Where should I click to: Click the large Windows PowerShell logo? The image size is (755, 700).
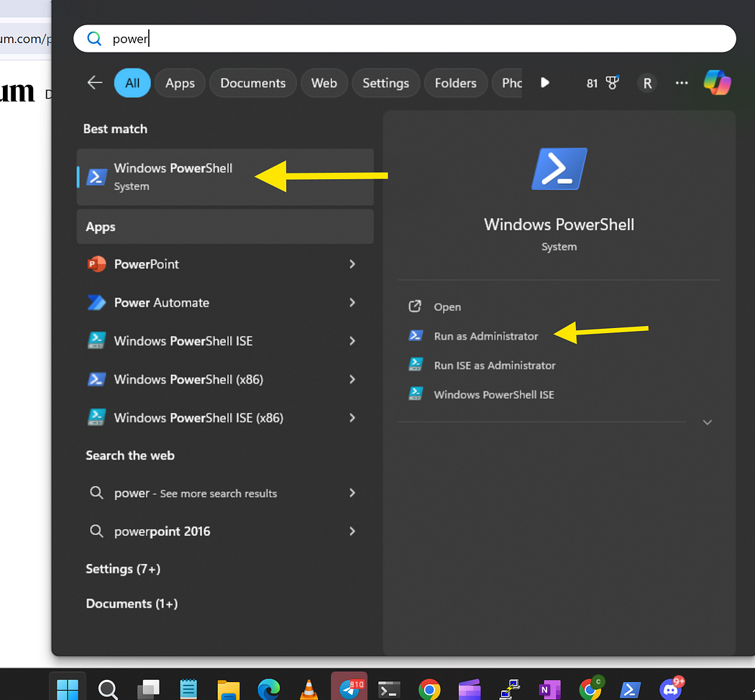click(559, 169)
